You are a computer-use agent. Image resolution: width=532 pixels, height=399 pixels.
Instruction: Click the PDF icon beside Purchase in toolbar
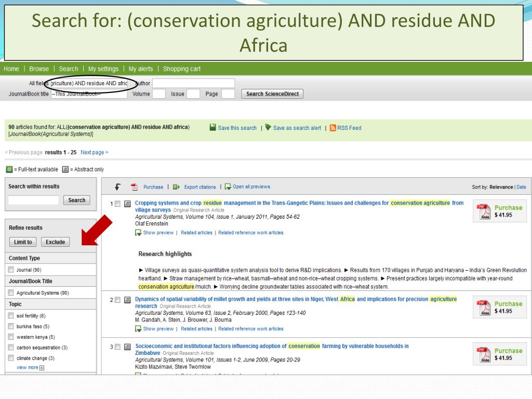pos(135,187)
